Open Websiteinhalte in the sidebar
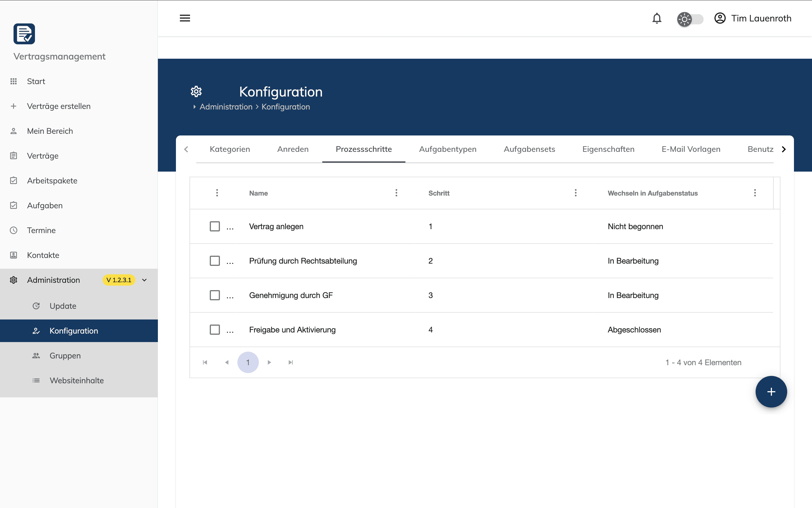Screen dimensions: 812x508 tap(79, 381)
